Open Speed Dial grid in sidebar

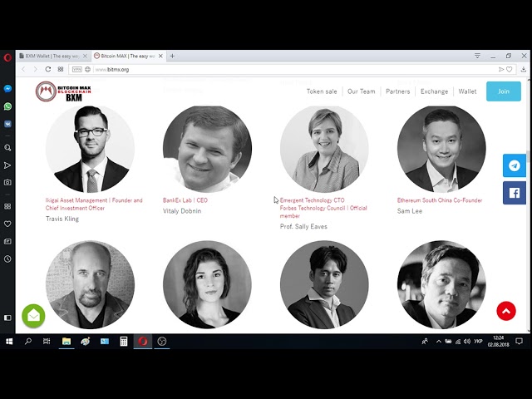(7, 206)
